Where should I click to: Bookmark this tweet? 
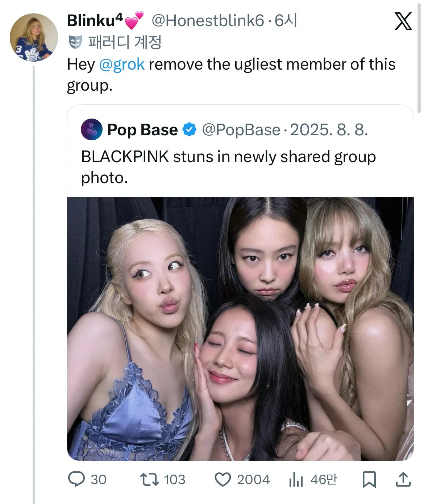coord(369,479)
